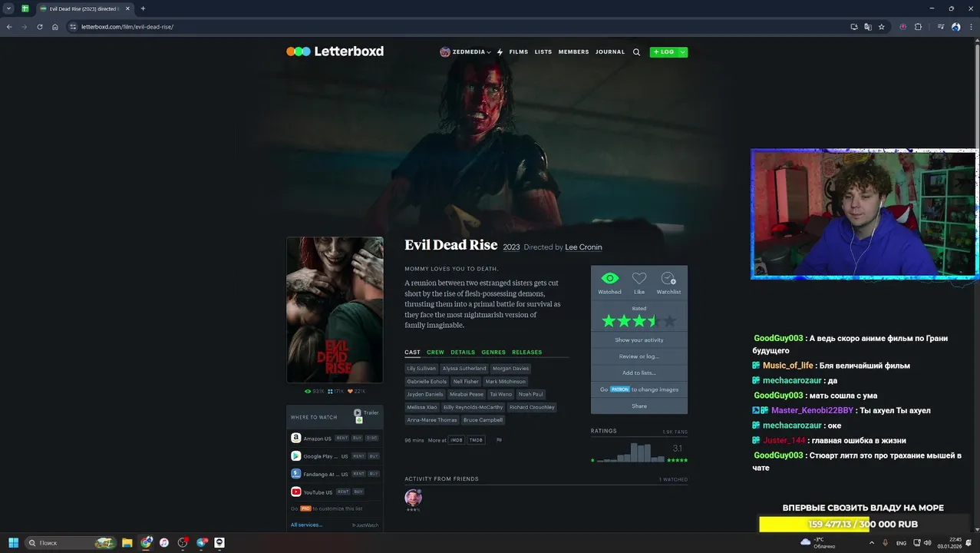Open the search magnifier in Letterboxd header
The image size is (980, 553).
636,52
